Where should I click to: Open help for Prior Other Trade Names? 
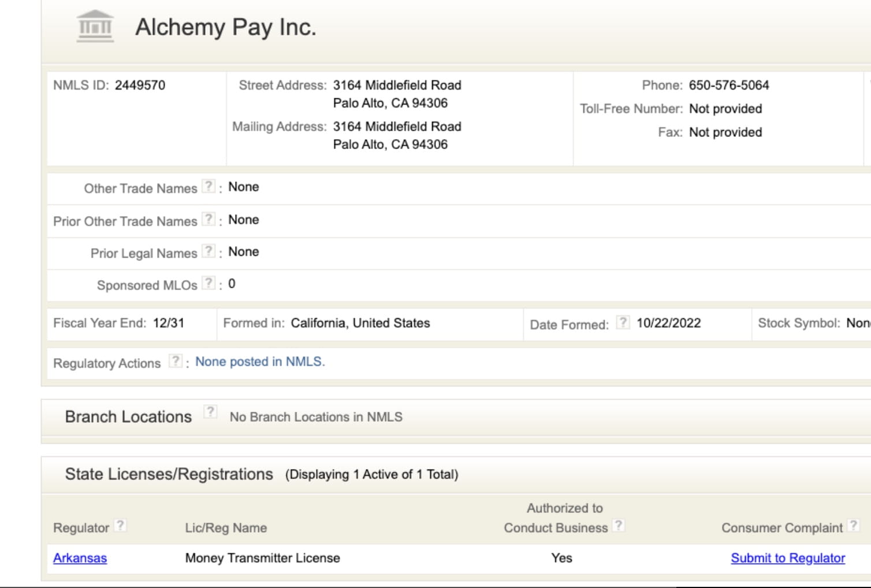(208, 218)
